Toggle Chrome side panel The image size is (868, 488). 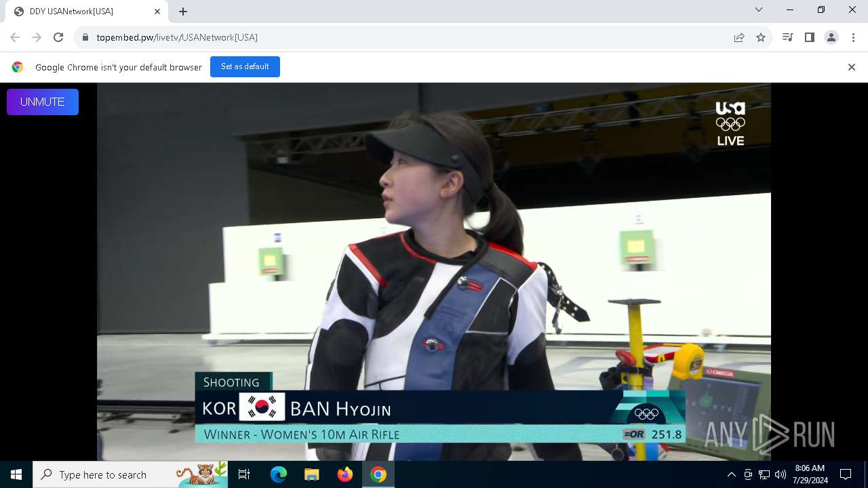pos(809,37)
